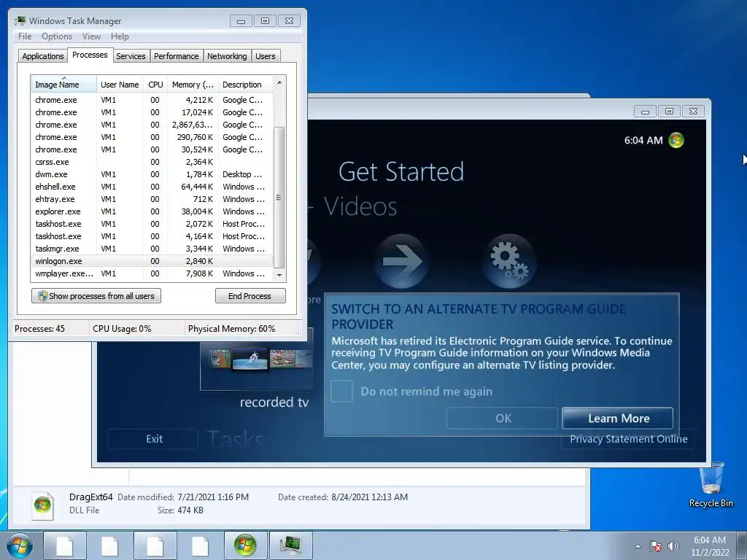The width and height of the screenshot is (747, 560).
Task: Select the wmplayer.exe process row
Action: pyautogui.click(x=152, y=273)
